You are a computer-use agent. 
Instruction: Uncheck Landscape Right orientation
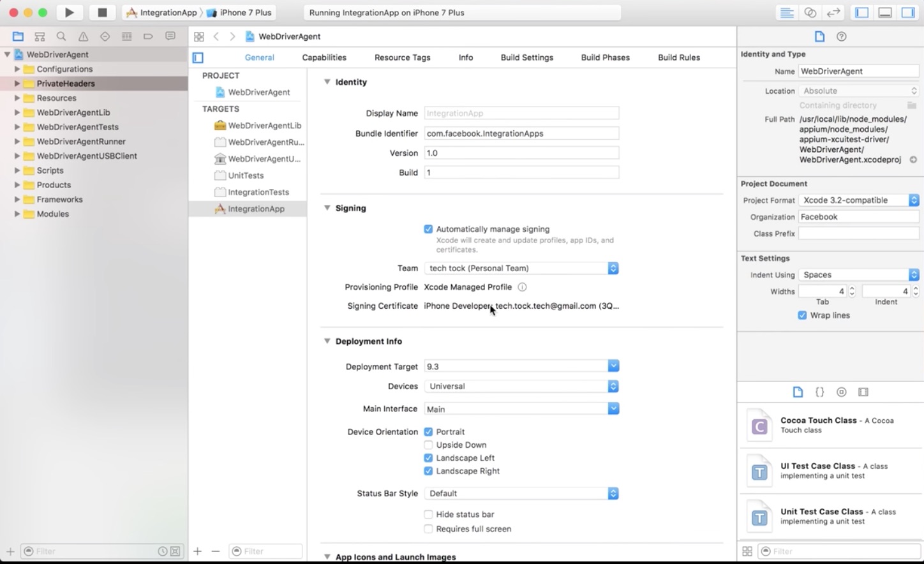click(428, 471)
